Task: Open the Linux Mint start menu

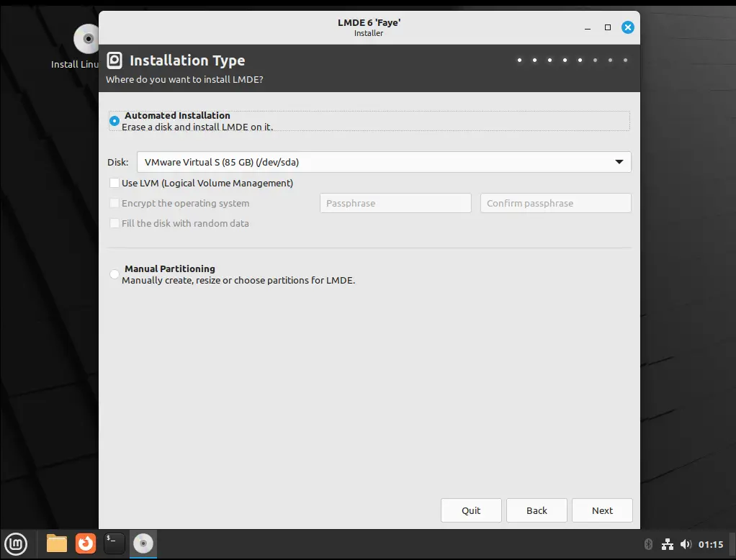Action: click(16, 544)
